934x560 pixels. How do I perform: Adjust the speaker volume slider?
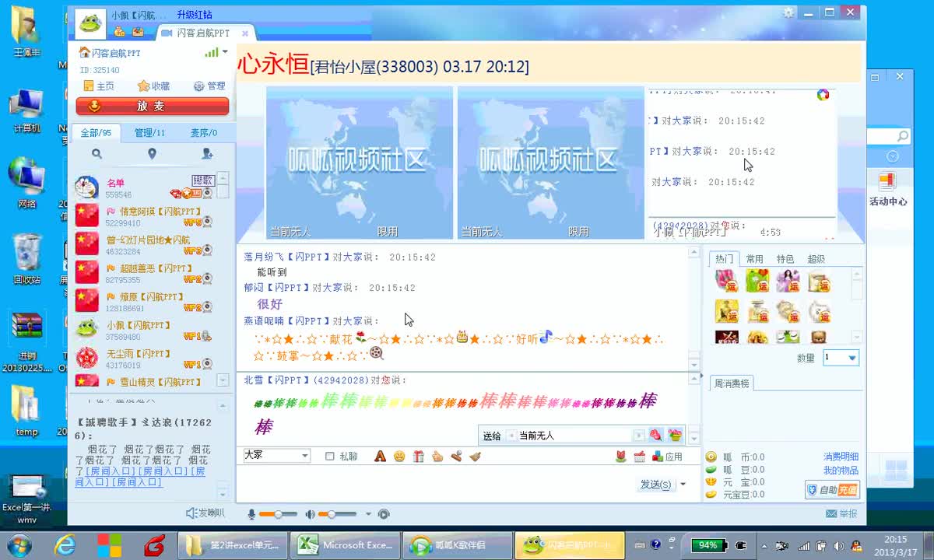coord(337,514)
